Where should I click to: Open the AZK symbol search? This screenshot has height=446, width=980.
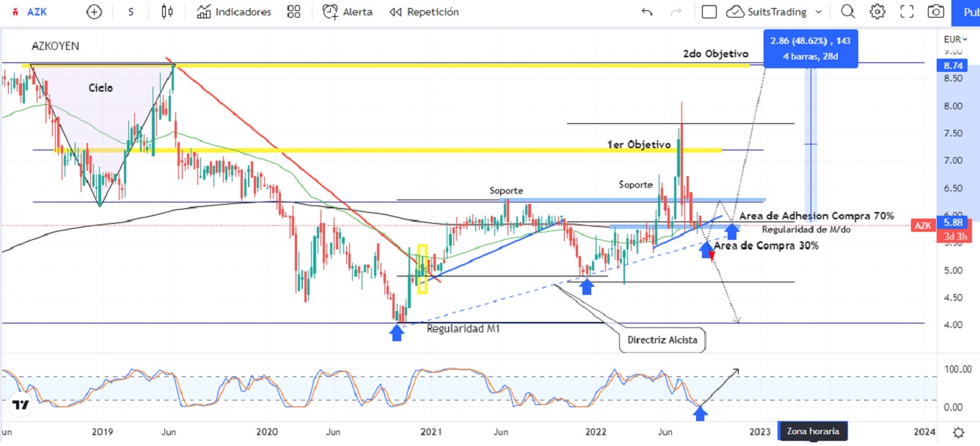tap(37, 12)
